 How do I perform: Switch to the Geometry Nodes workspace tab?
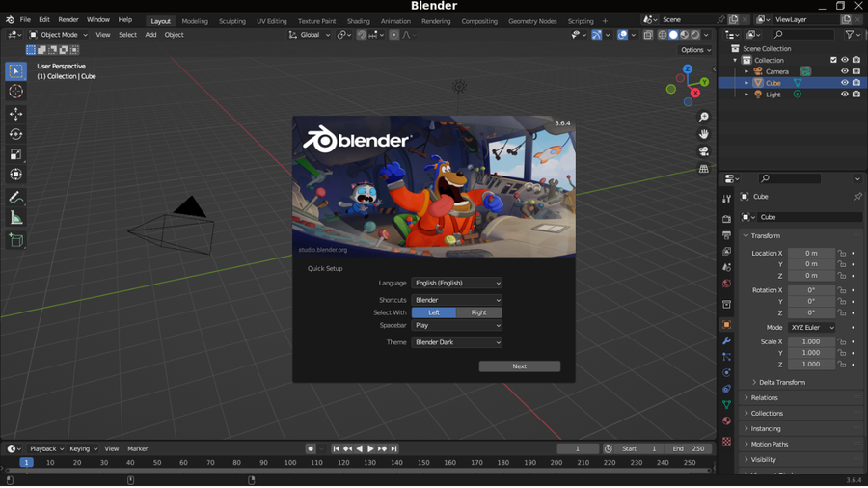pos(532,21)
